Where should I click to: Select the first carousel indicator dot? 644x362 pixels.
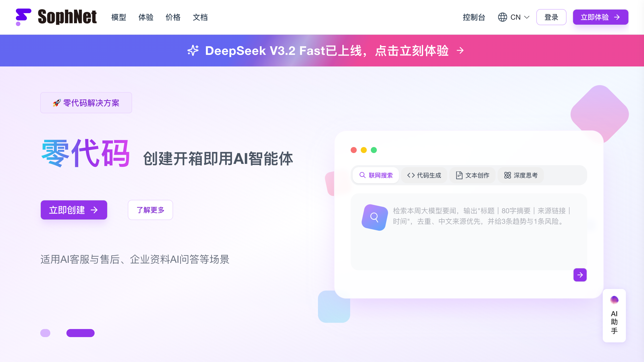pyautogui.click(x=45, y=333)
